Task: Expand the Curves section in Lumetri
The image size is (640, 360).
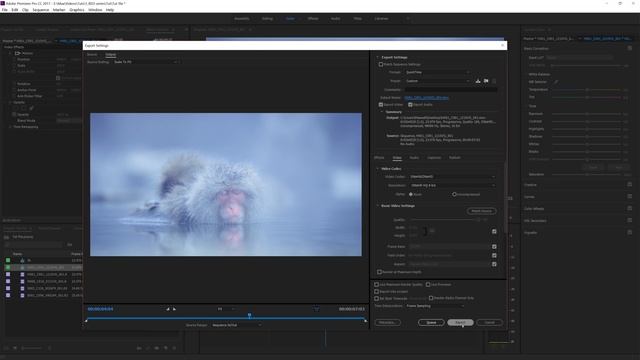Action: [529, 197]
